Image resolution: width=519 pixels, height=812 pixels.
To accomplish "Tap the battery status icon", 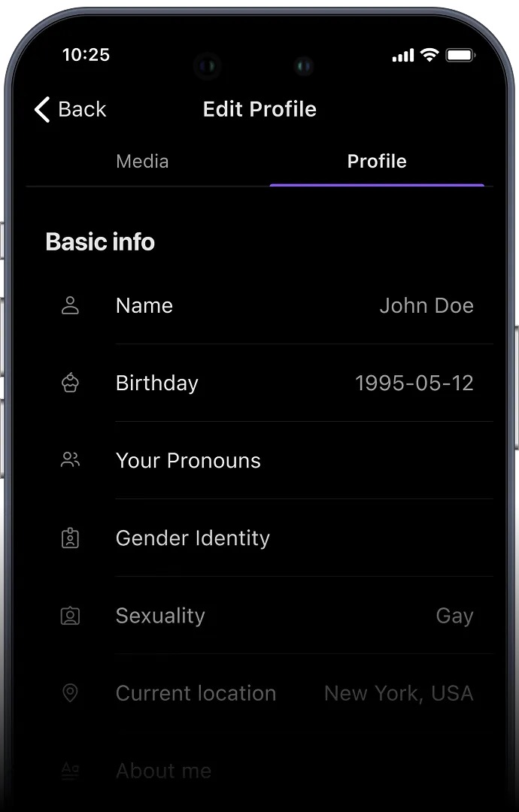I will (x=459, y=55).
